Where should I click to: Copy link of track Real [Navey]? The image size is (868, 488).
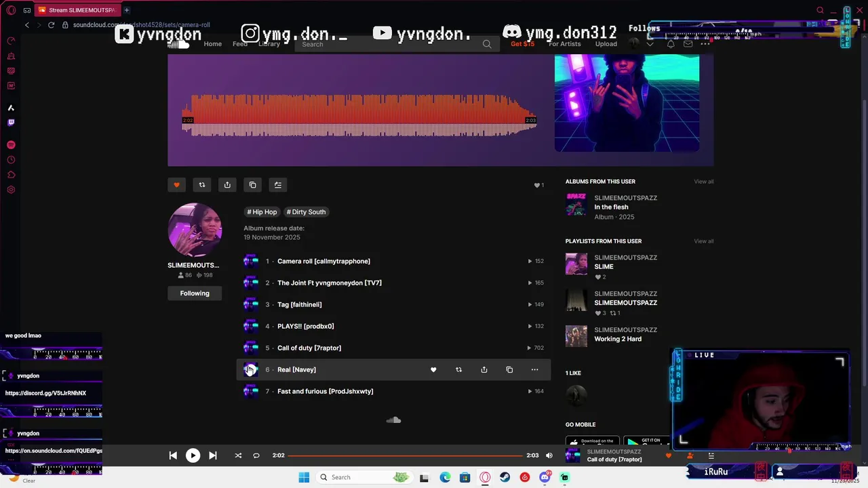pyautogui.click(x=509, y=369)
